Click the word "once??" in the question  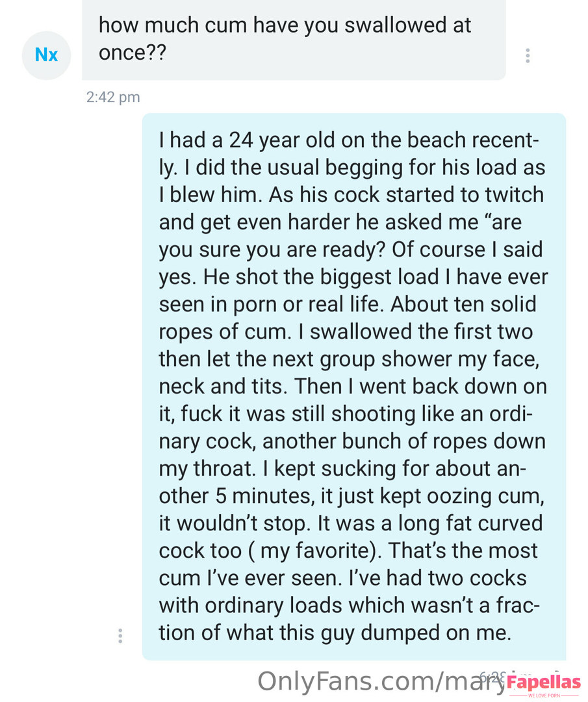(x=133, y=53)
